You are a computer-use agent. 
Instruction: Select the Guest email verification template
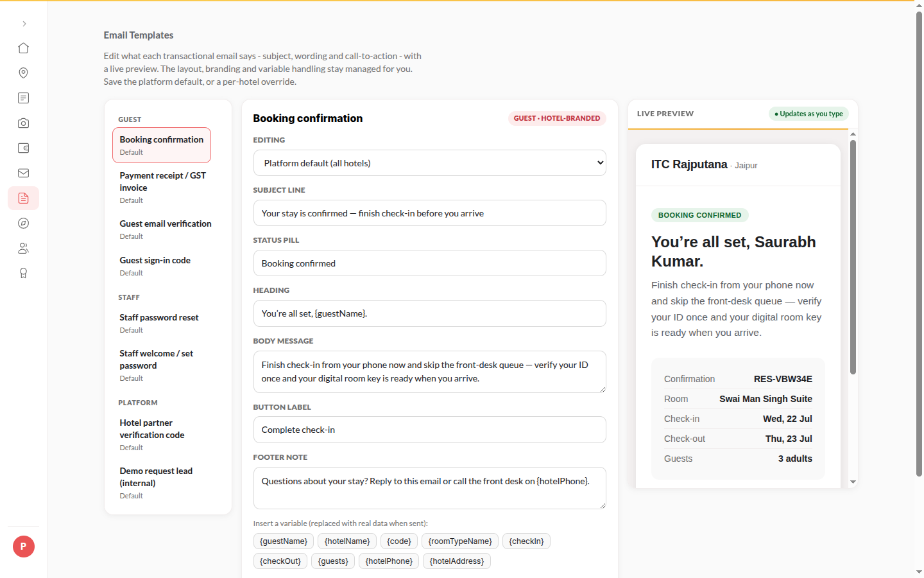(x=162, y=229)
